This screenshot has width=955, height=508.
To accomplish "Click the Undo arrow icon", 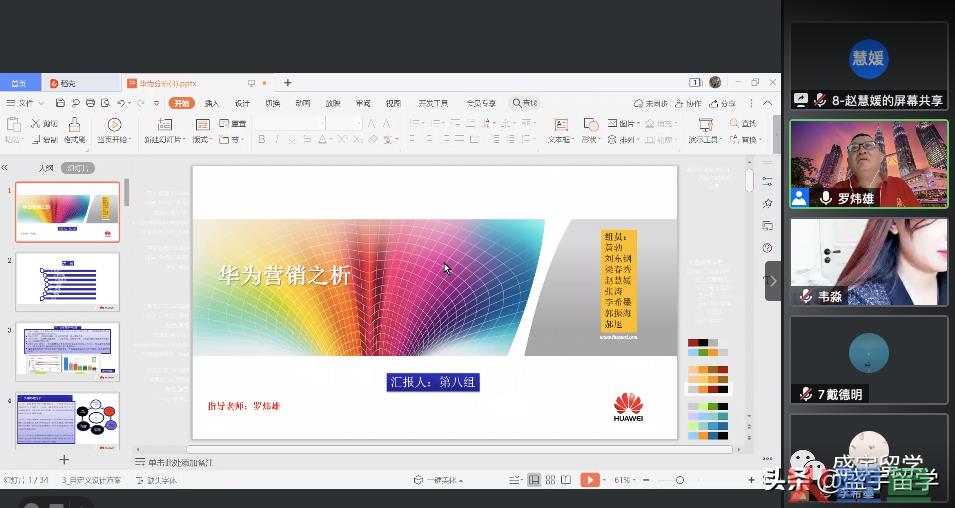I will 121,103.
